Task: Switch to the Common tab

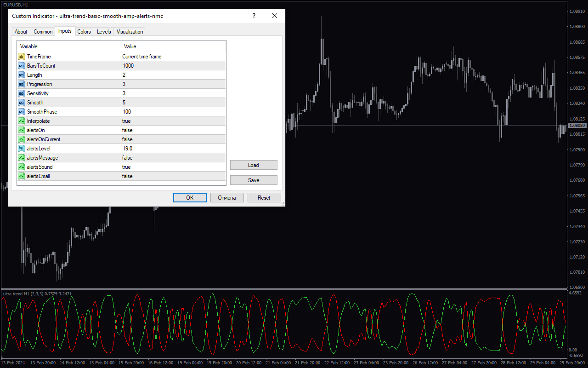Action: 43,32
